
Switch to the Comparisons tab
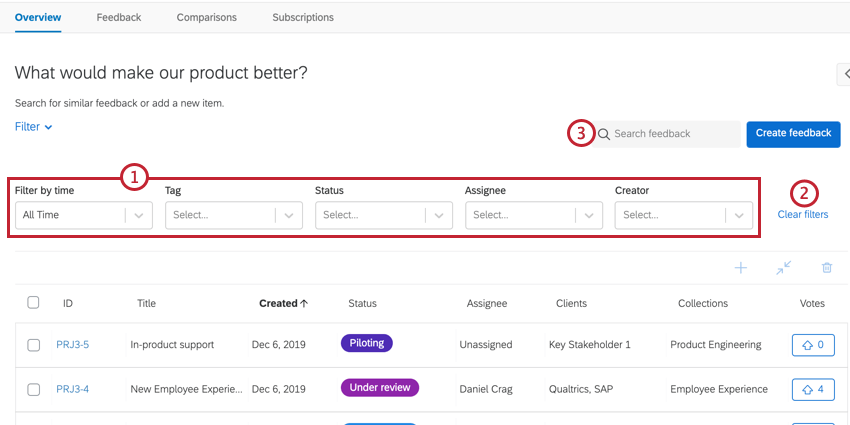click(206, 17)
